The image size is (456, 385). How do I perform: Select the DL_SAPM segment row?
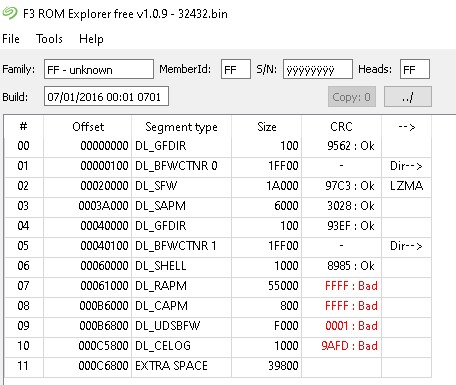coord(218,206)
